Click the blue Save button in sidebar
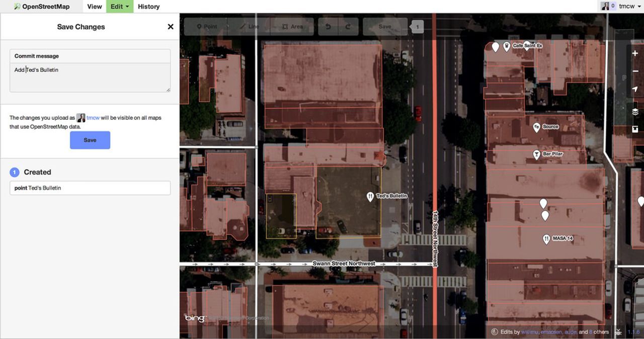Screen dimensions: 644x339 click(x=90, y=140)
